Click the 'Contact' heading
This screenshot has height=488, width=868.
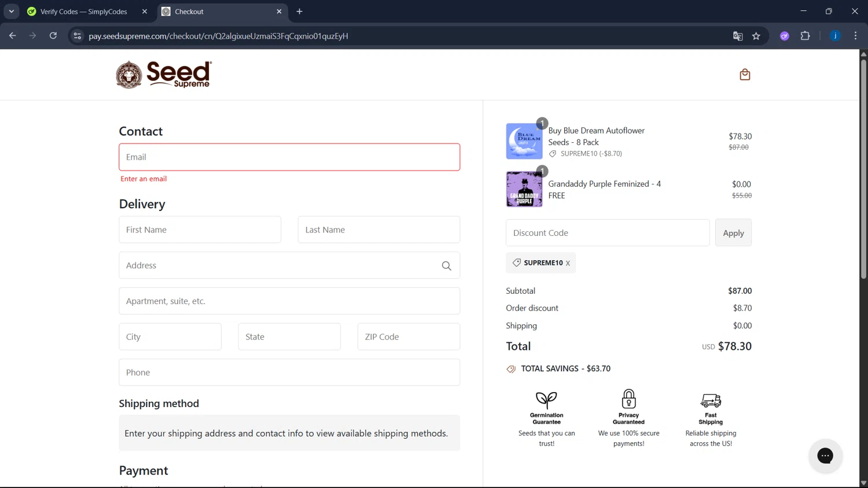pos(141,131)
